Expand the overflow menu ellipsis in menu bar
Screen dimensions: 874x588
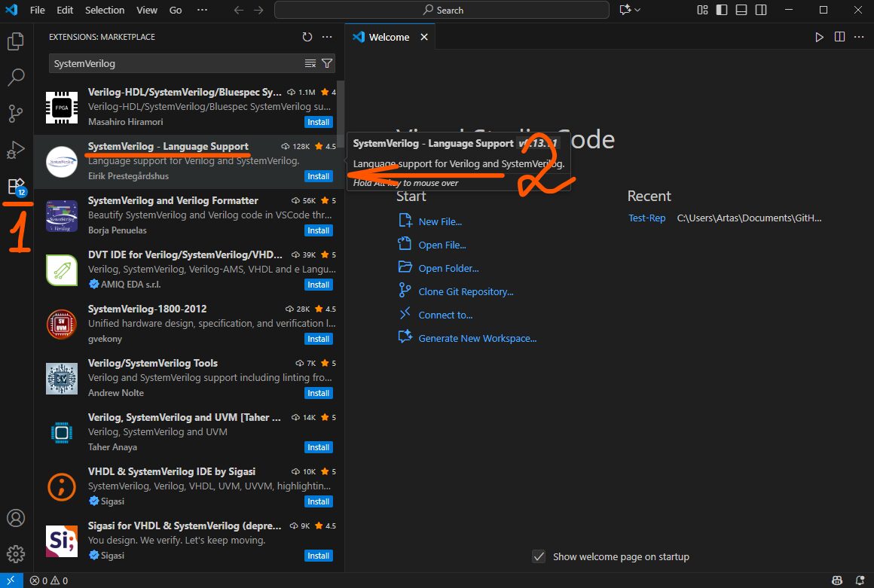point(203,10)
